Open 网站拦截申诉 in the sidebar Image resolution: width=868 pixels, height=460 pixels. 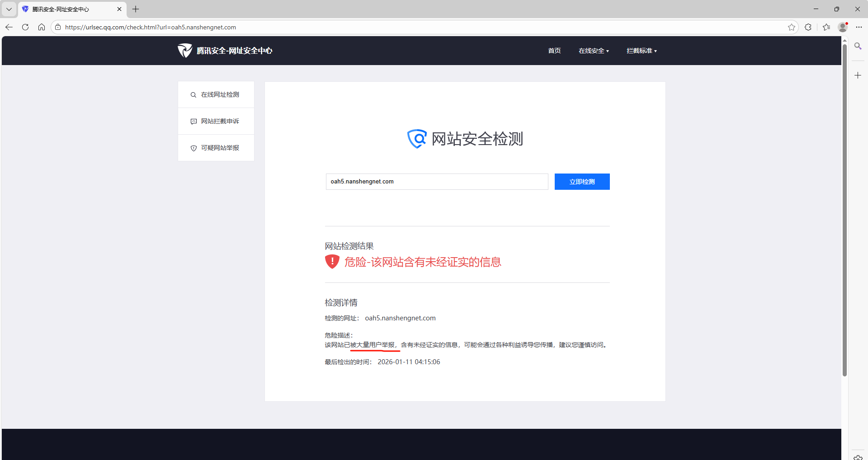[x=216, y=121]
